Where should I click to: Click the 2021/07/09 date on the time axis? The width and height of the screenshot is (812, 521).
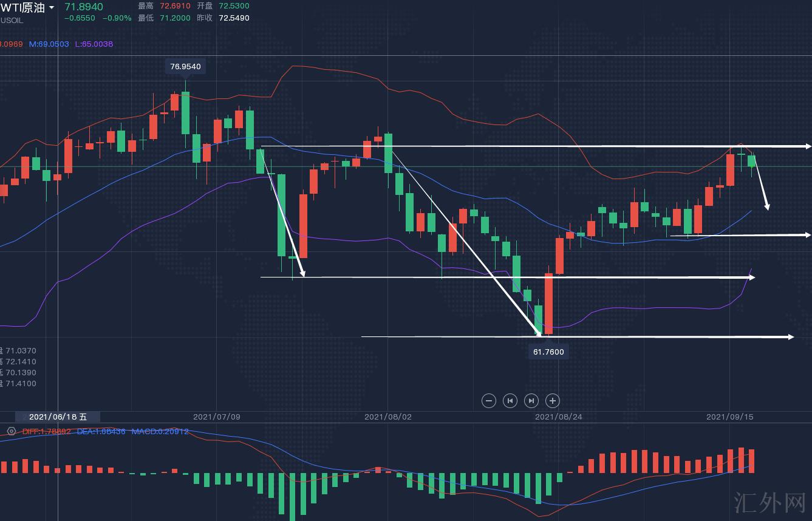click(217, 417)
